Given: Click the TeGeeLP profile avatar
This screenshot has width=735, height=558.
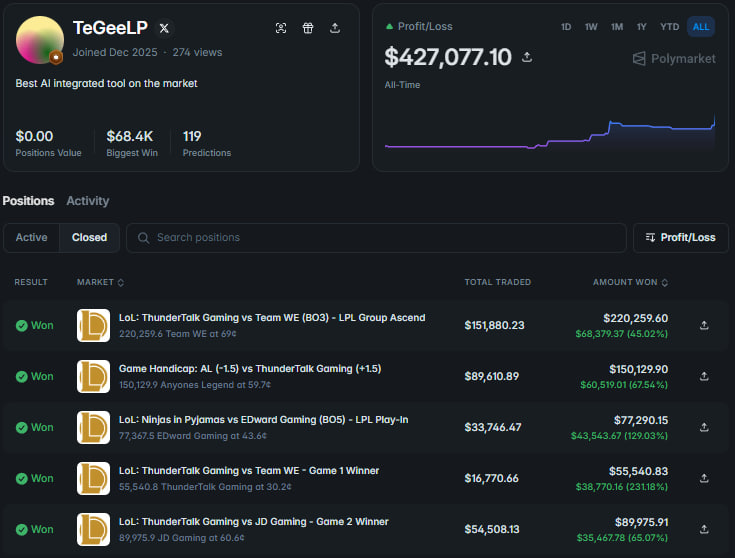Looking at the screenshot, I should click(40, 40).
